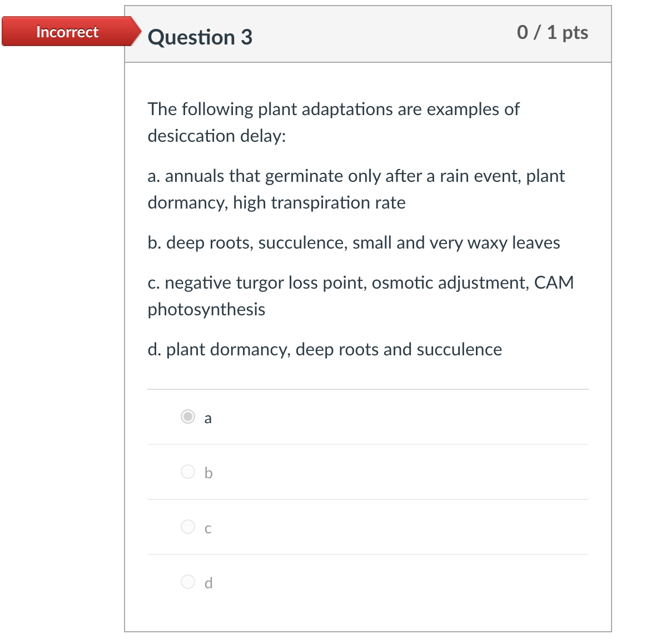
Task: Click the gray question header bar
Action: pos(367,33)
